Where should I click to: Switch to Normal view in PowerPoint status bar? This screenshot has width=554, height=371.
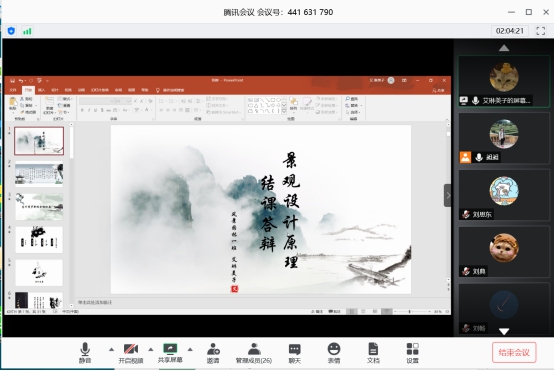tap(351, 312)
